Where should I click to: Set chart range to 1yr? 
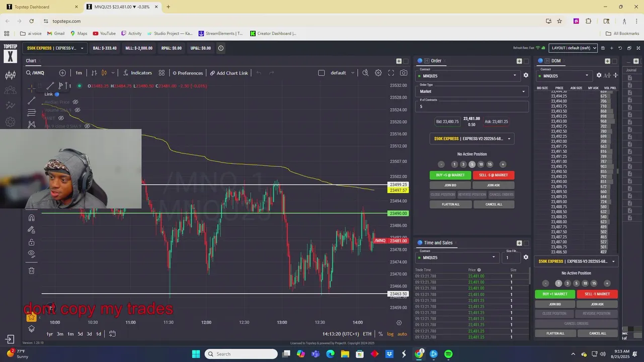(50, 334)
